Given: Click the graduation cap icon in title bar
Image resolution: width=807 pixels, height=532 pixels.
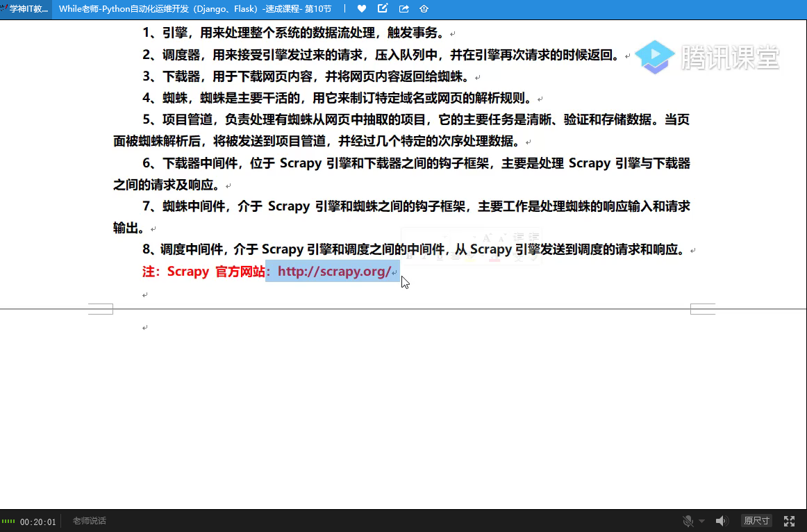Looking at the screenshot, I should pos(424,9).
